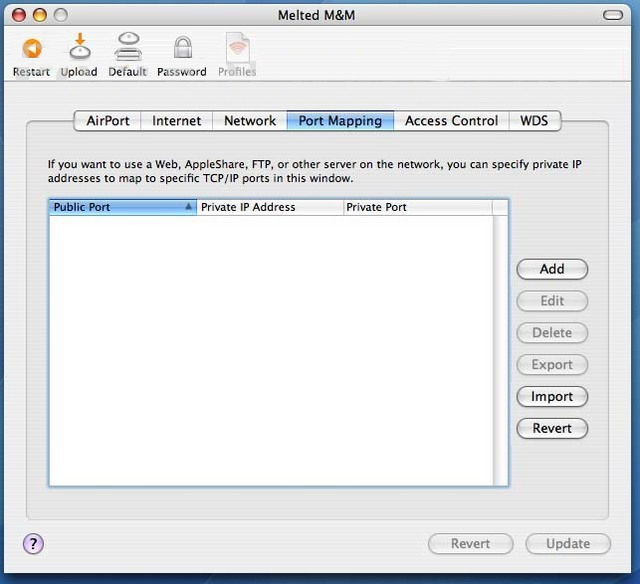
Task: Click the Update button
Action: point(568,544)
